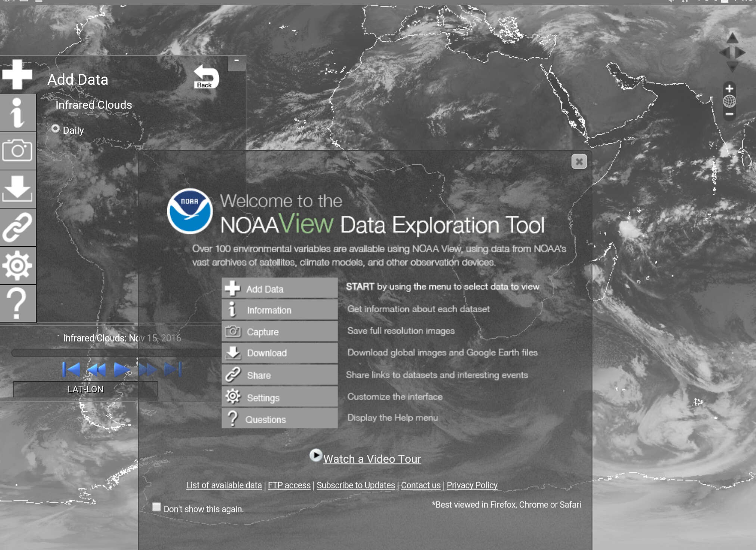Screen dimensions: 756x550
Task: Open List of available data link
Action: point(224,485)
